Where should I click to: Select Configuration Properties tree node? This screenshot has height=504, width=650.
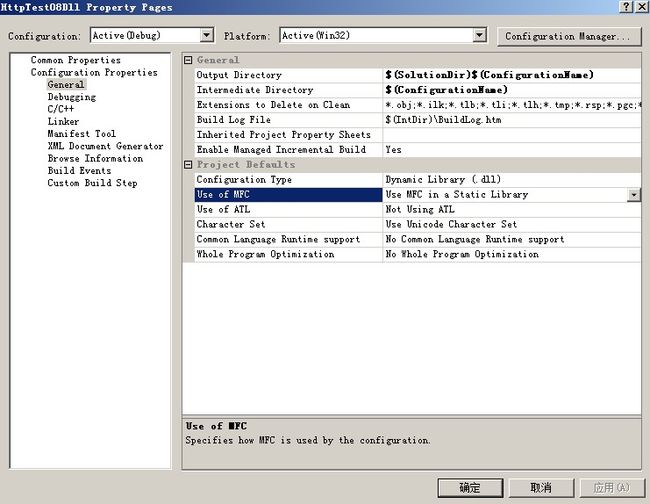(93, 73)
